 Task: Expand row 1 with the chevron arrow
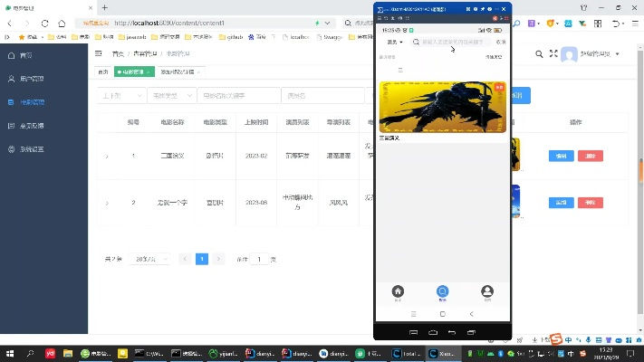pyautogui.click(x=106, y=157)
